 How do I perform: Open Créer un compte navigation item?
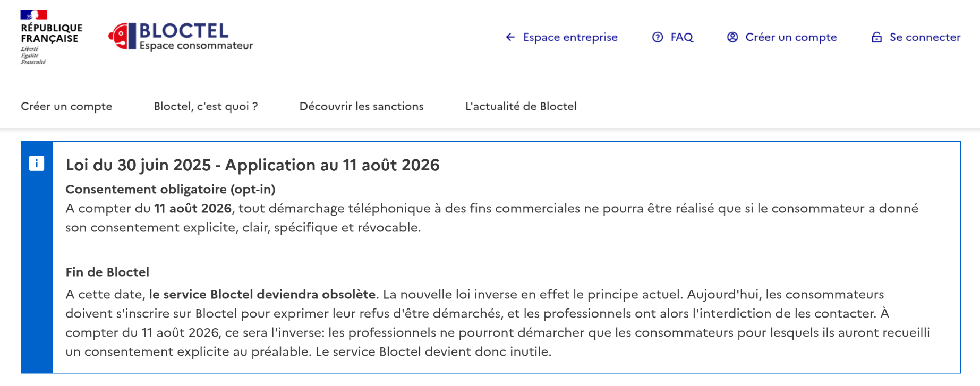tap(66, 106)
